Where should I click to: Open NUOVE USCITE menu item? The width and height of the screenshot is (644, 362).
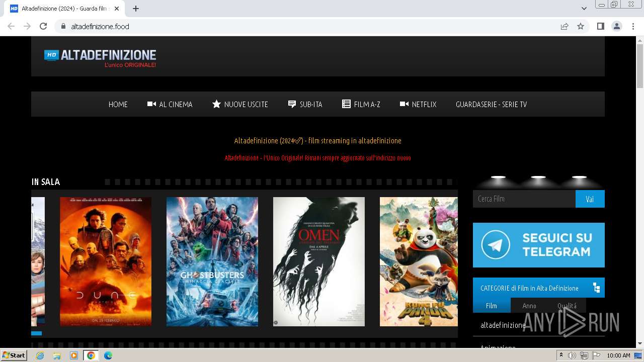click(x=240, y=105)
